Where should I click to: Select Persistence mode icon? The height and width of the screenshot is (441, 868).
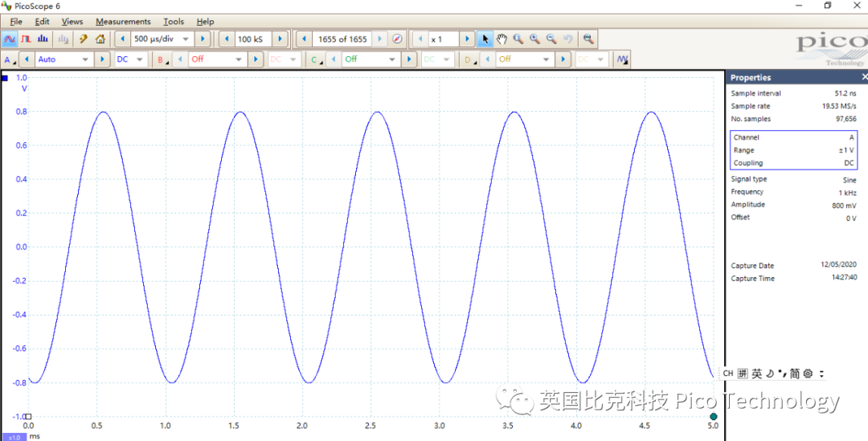click(x=26, y=39)
